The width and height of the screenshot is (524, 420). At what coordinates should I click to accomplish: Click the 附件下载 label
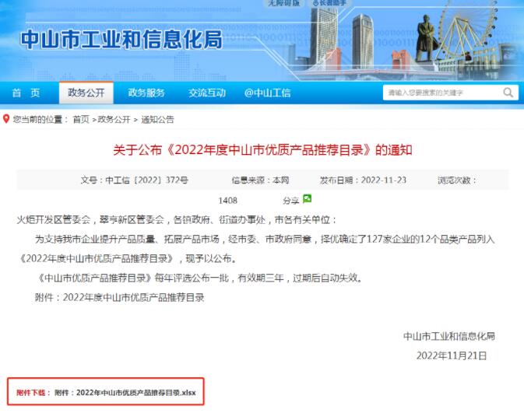[x=33, y=394]
